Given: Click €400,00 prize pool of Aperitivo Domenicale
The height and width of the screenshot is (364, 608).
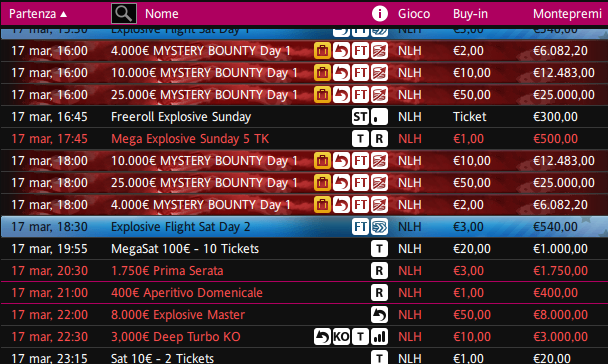Looking at the screenshot, I should click(x=555, y=293).
